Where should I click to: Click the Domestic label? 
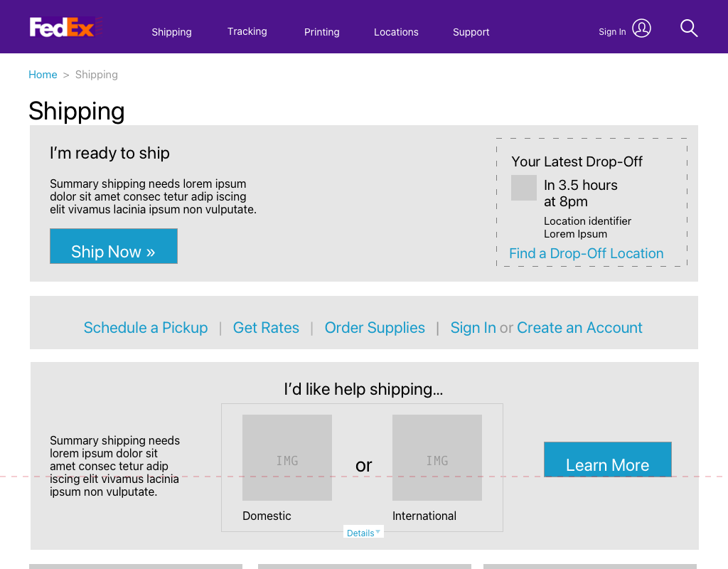267,516
